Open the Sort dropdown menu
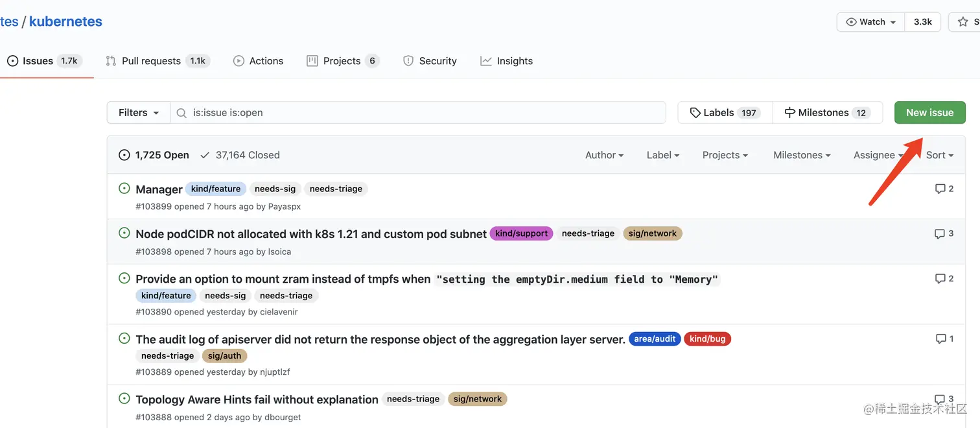 point(939,155)
